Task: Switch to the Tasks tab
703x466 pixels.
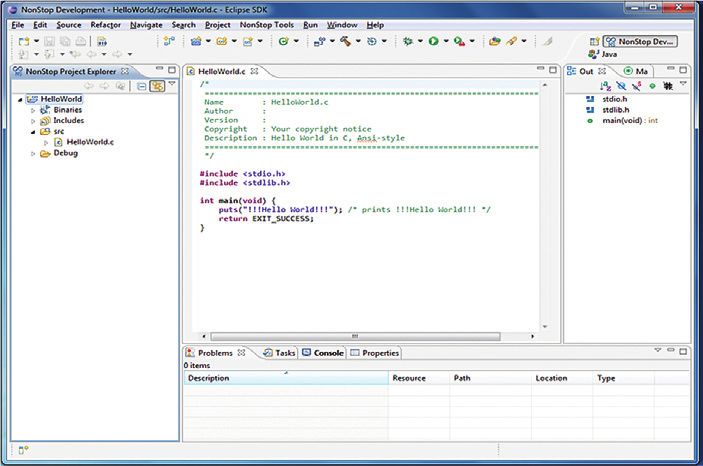Action: pos(280,353)
